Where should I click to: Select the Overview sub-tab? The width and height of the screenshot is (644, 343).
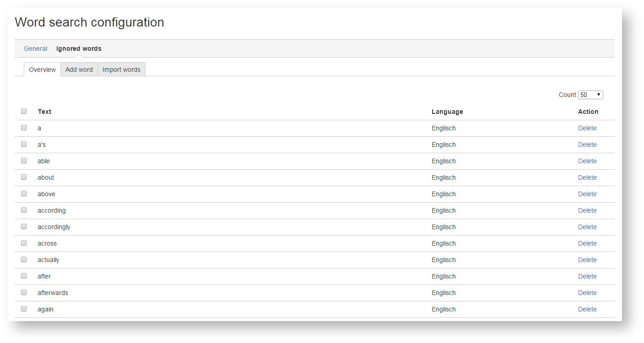[42, 70]
